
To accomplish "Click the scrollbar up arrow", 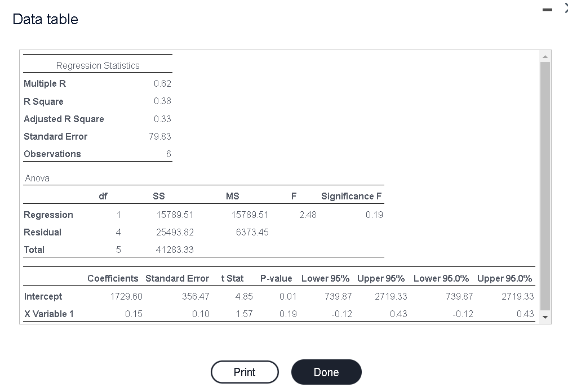I will click(545, 55).
